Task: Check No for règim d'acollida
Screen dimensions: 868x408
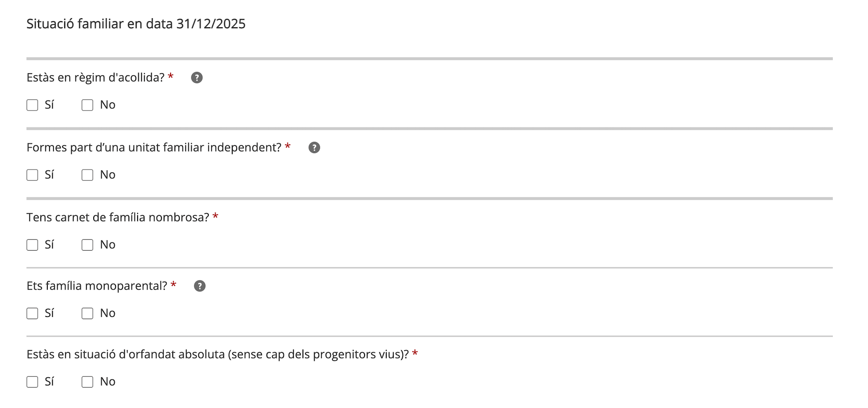Action: click(x=88, y=105)
